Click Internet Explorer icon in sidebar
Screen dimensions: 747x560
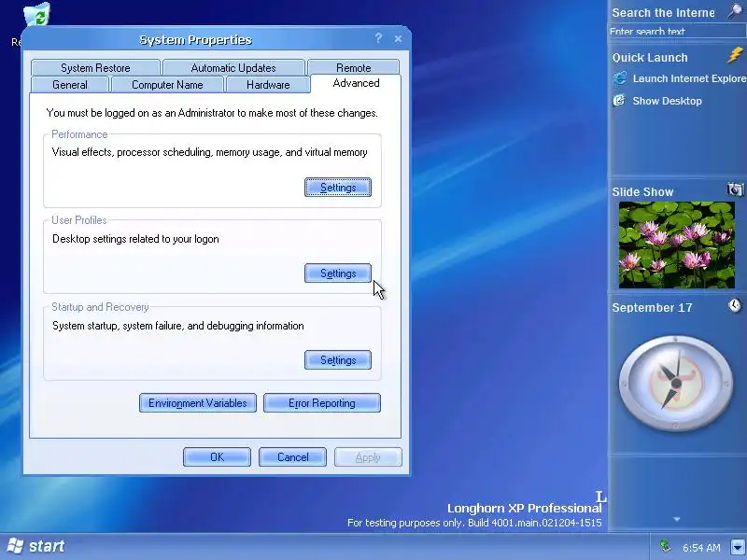tap(620, 78)
